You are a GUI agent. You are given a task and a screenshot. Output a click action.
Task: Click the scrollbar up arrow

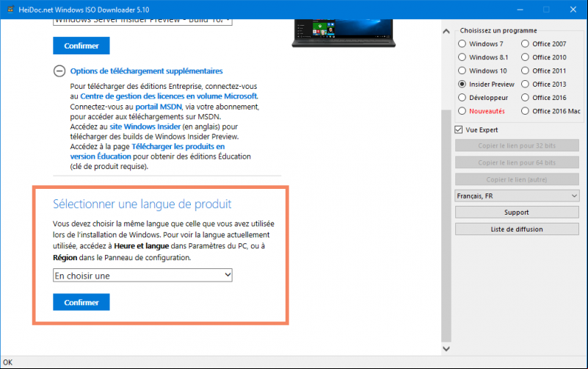click(446, 32)
